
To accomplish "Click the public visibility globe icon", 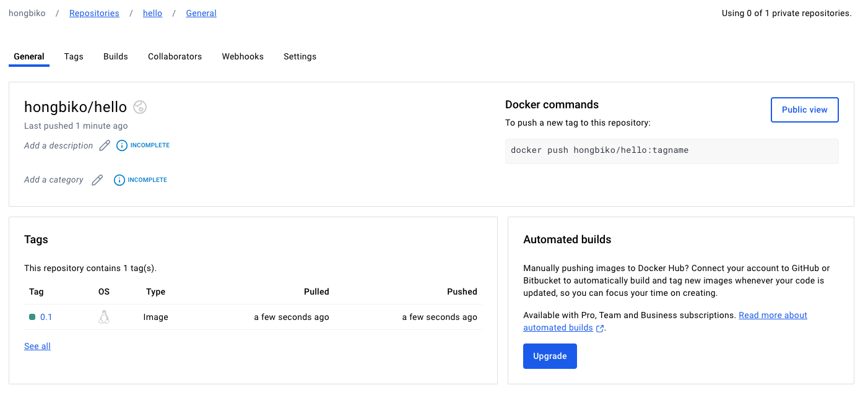I will [x=140, y=107].
